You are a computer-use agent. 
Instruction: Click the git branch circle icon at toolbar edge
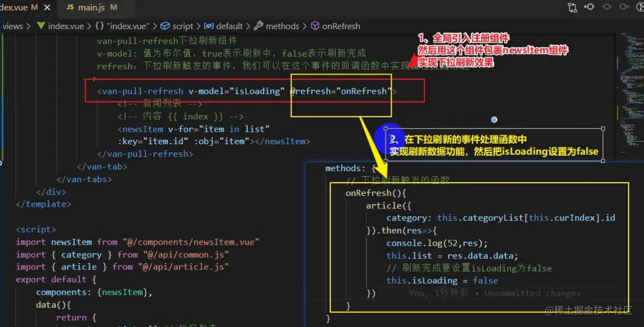pyautogui.click(x=640, y=7)
